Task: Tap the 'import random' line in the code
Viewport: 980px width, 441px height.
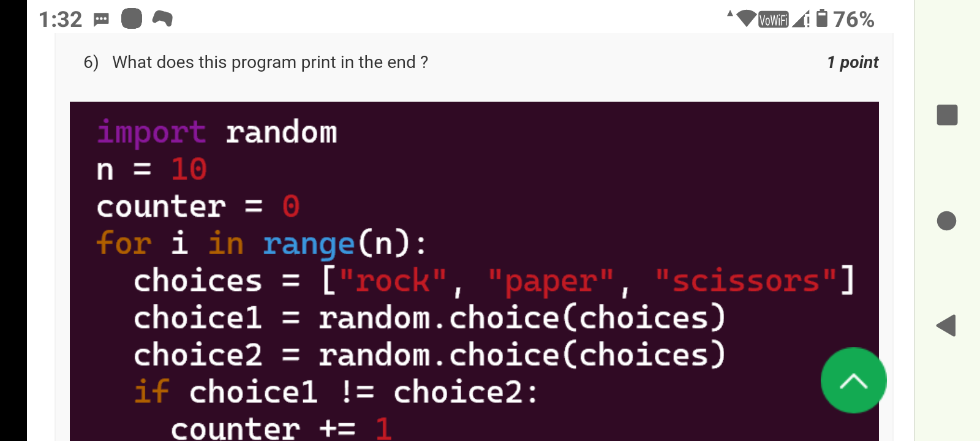Action: tap(217, 130)
